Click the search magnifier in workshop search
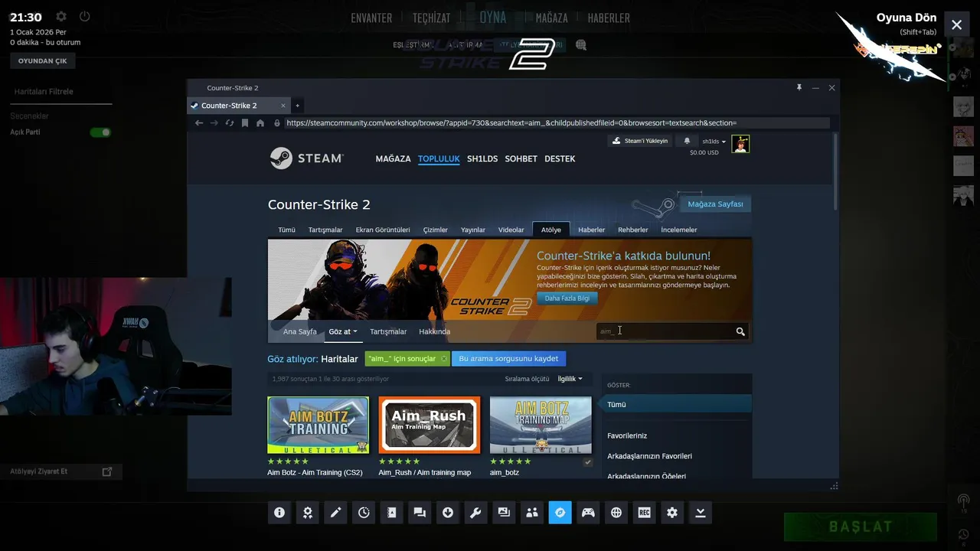 click(x=740, y=331)
